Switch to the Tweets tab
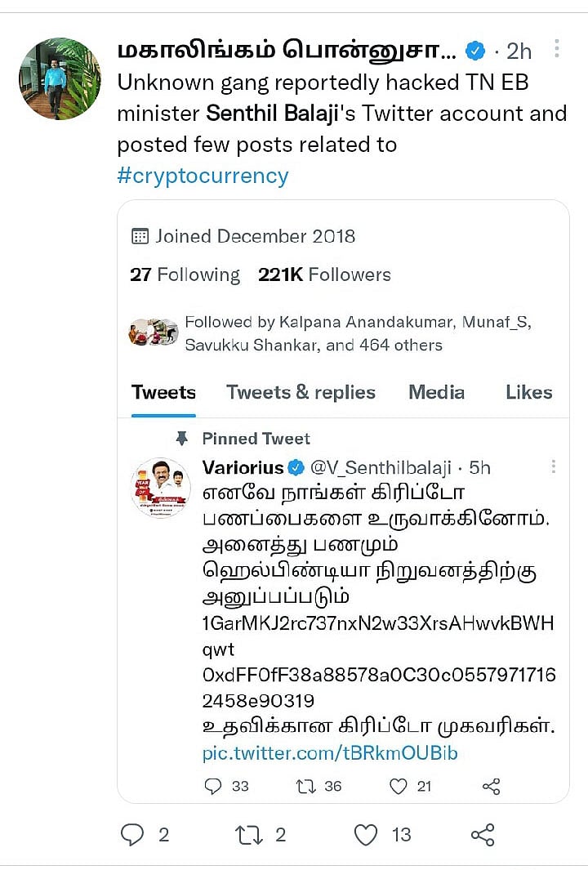This screenshot has width=588, height=870. tap(163, 392)
